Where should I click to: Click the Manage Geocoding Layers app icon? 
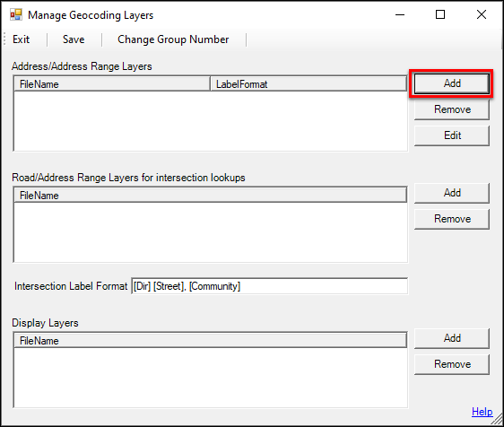click(x=16, y=14)
